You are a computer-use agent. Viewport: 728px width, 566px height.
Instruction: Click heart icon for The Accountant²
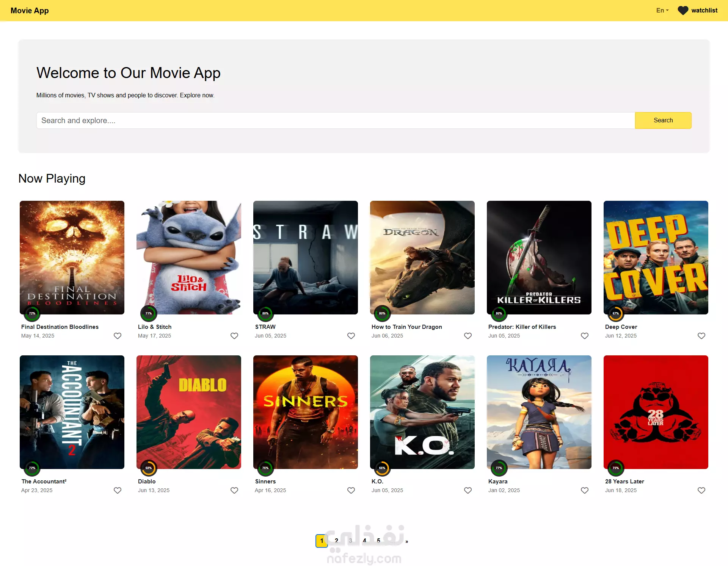118,490
